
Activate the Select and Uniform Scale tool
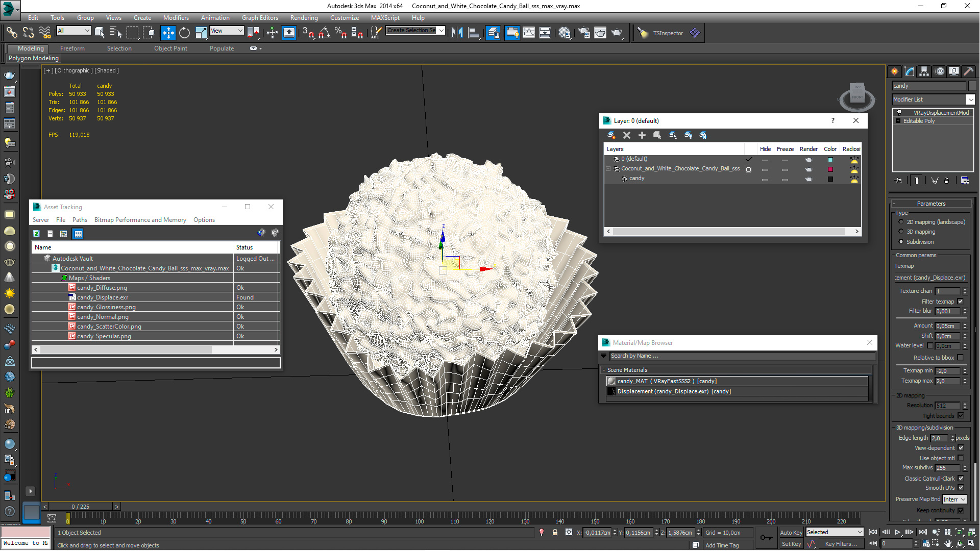pos(201,33)
